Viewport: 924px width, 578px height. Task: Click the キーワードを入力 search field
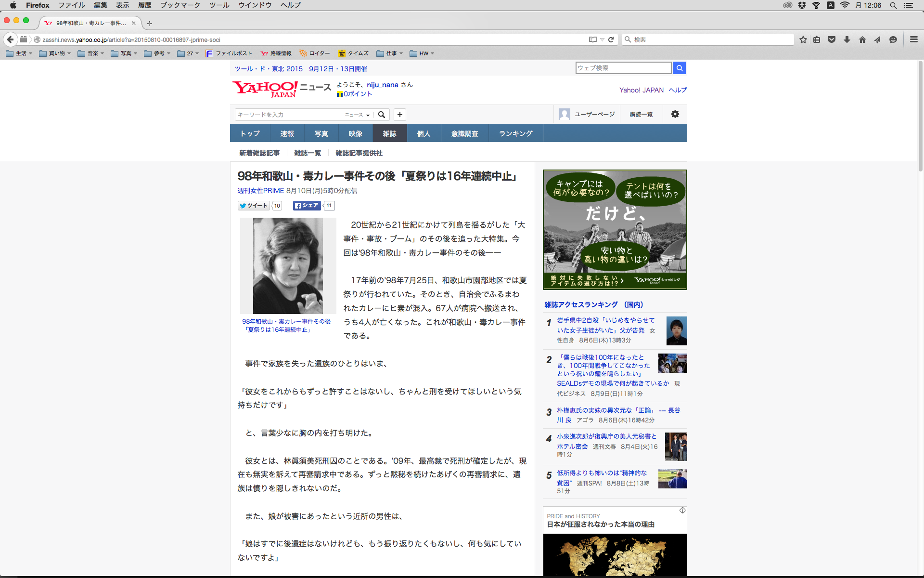289,115
